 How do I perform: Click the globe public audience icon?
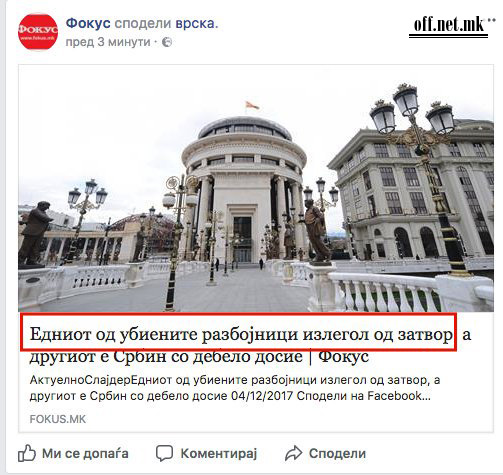[167, 42]
